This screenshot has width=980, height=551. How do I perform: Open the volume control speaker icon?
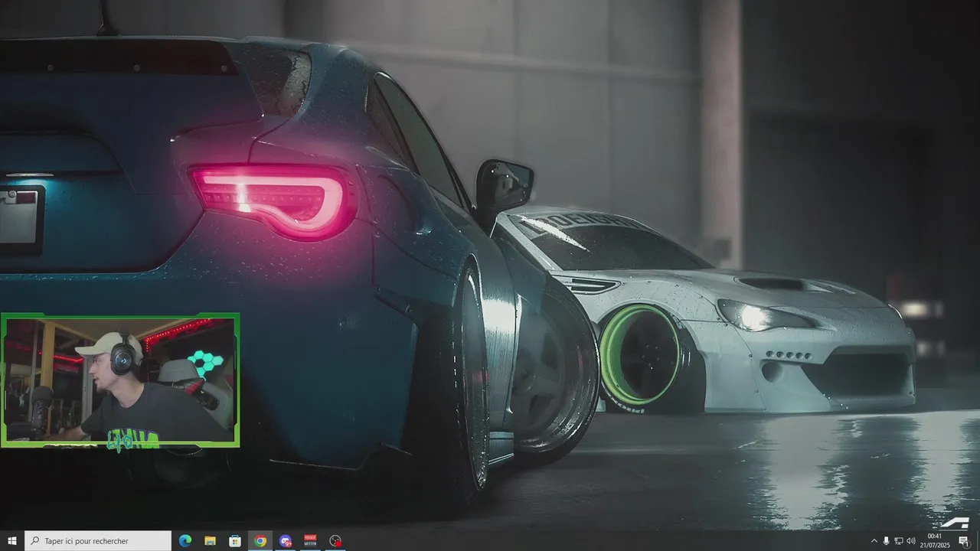911,541
